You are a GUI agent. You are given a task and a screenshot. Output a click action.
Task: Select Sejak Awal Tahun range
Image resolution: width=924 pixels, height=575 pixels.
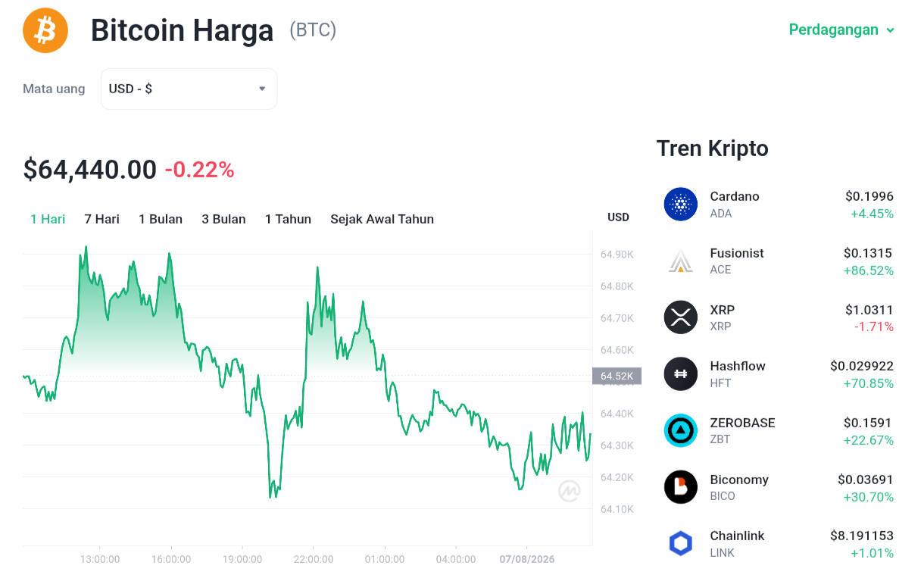point(382,219)
